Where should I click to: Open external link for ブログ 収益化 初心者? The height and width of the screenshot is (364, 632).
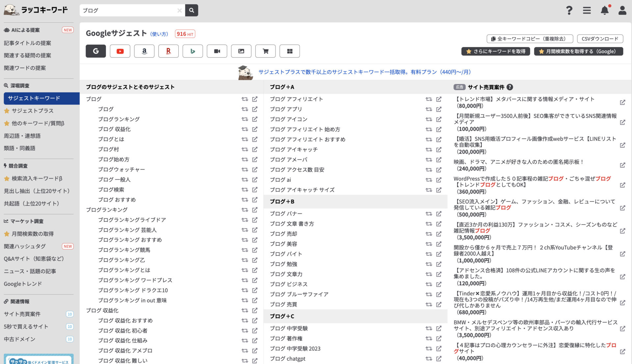255,331
